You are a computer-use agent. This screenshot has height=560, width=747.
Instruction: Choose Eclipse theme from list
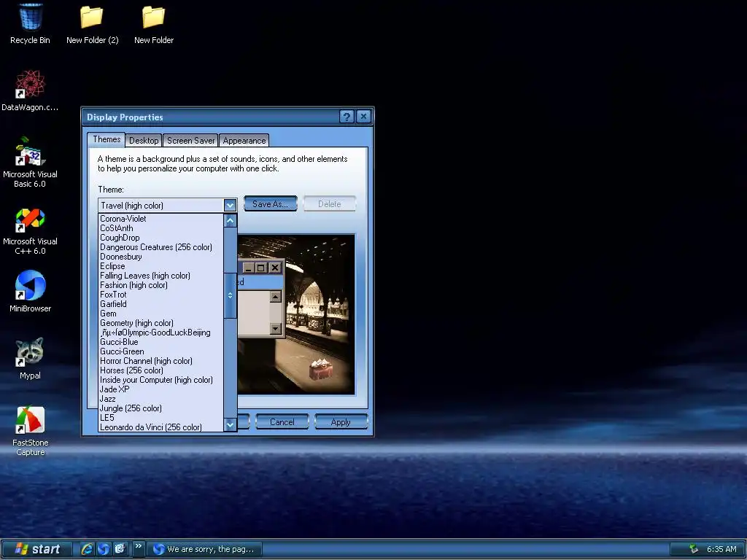(x=160, y=266)
